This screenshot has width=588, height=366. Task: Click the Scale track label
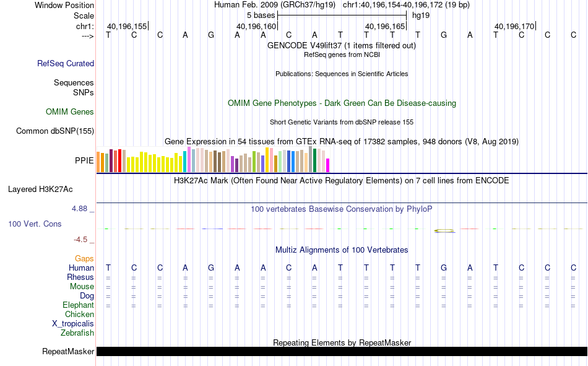(x=84, y=15)
